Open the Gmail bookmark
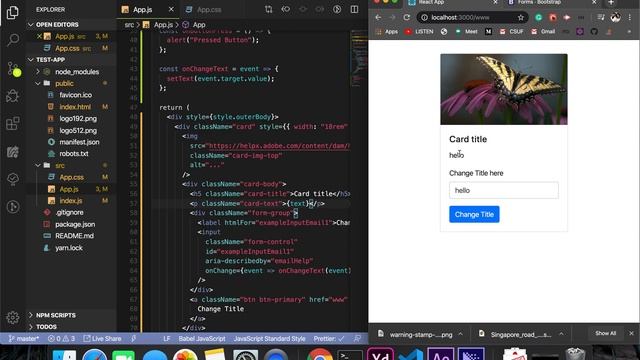The image size is (640, 360). click(x=543, y=31)
